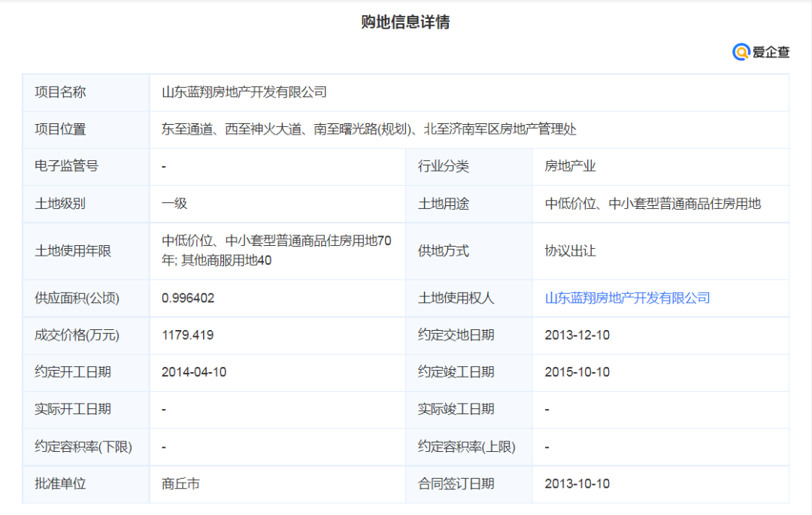Click the 约定竣工日期 date 2015-10-10
Viewport: 812px width, 515px height.
tap(577, 372)
